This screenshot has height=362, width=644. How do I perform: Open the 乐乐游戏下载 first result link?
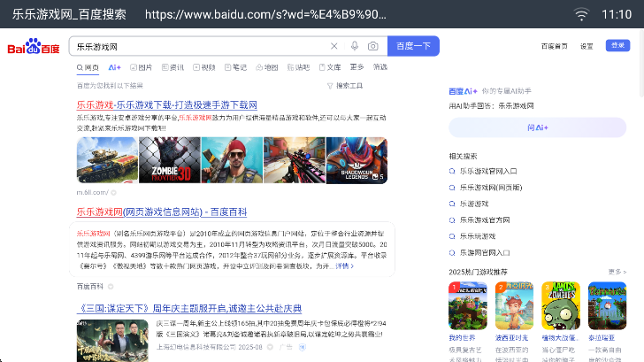(x=166, y=104)
